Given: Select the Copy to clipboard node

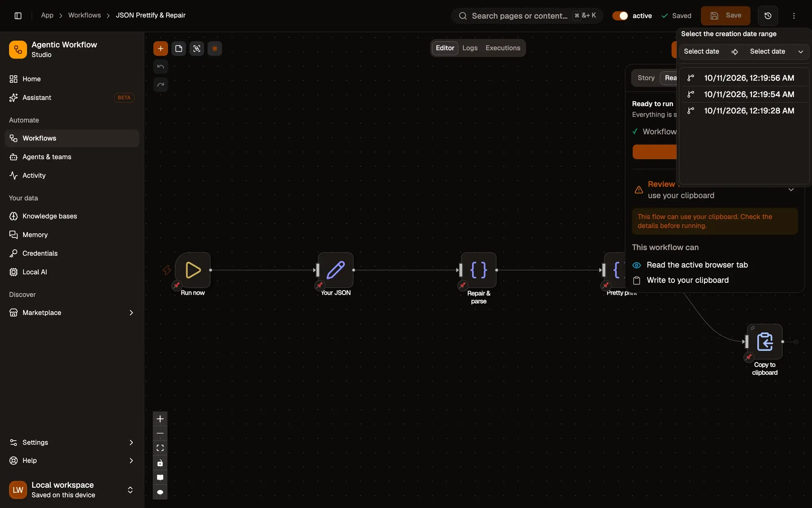Looking at the screenshot, I should click(x=765, y=341).
